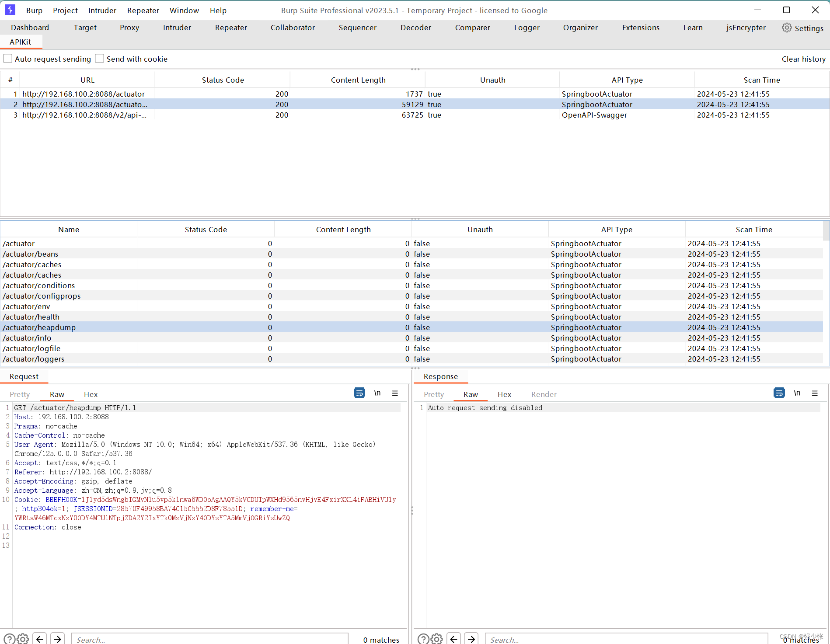This screenshot has width=830, height=644.
Task: Go to previous match in Request search
Action: click(40, 639)
